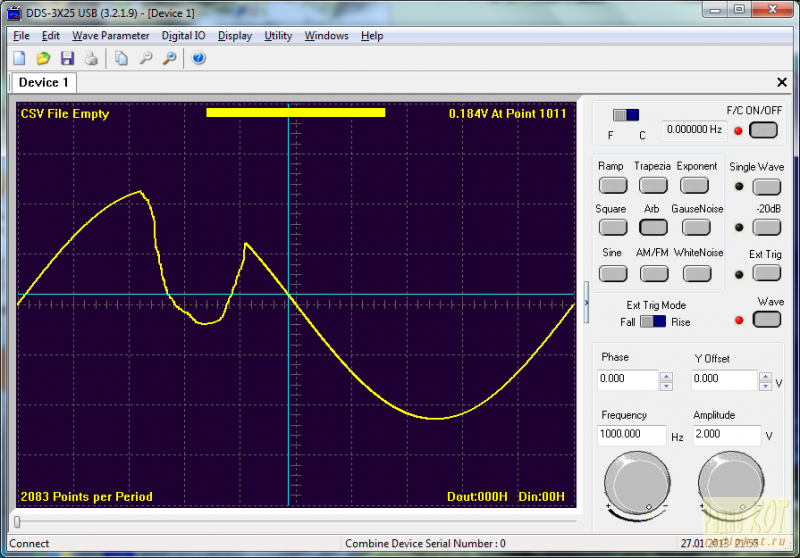Open Help via the blue question icon
Image resolution: width=800 pixels, height=558 pixels.
click(198, 58)
